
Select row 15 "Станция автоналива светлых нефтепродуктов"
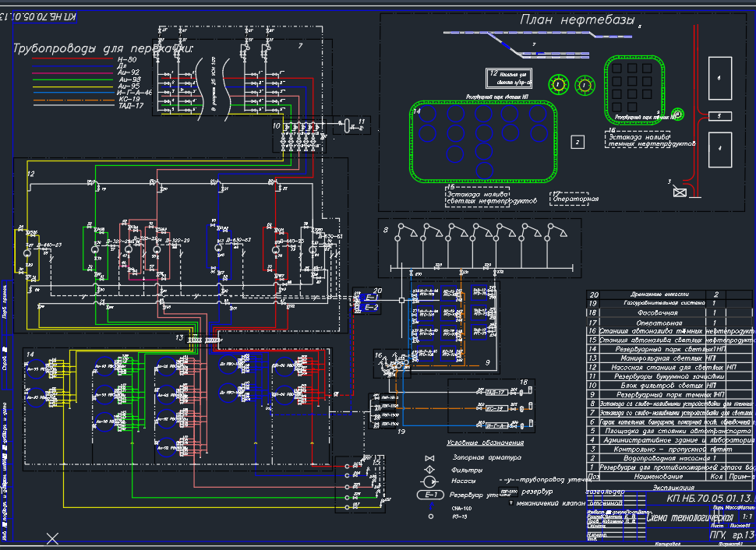point(671,340)
